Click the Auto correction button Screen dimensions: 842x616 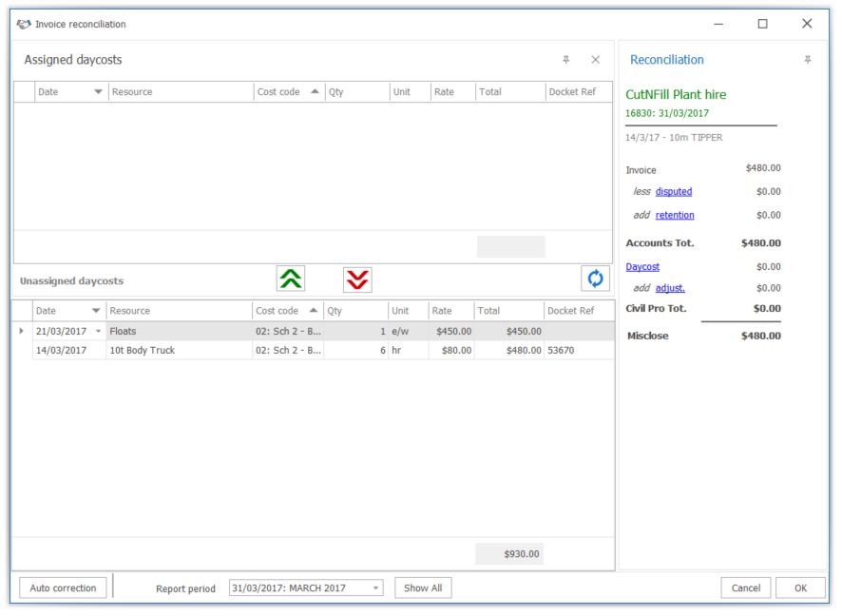[x=63, y=588]
